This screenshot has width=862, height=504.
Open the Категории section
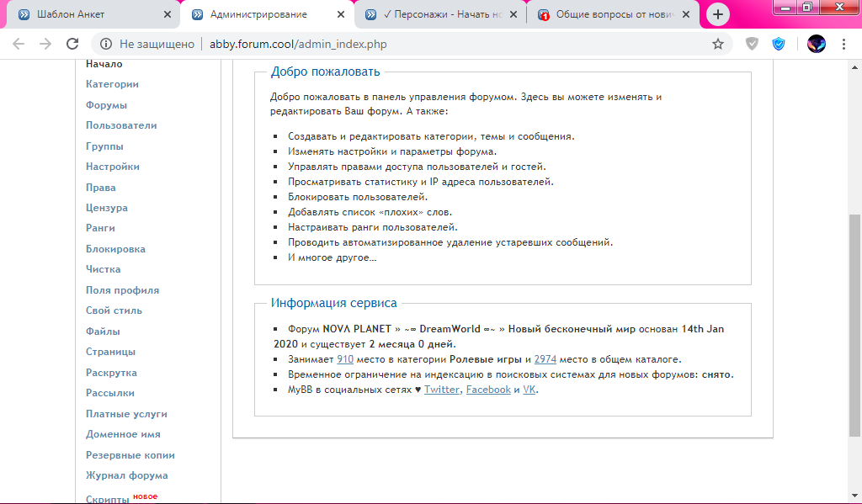pyautogui.click(x=112, y=84)
